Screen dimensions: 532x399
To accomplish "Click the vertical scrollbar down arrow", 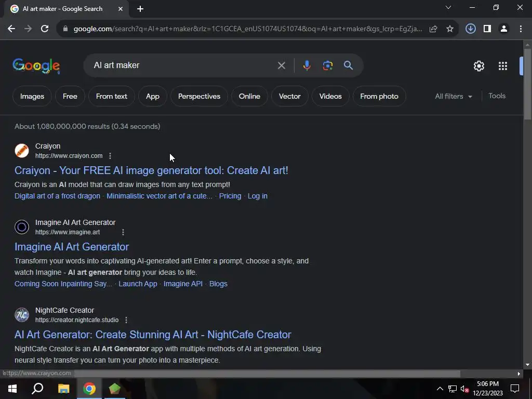I will pos(527,365).
